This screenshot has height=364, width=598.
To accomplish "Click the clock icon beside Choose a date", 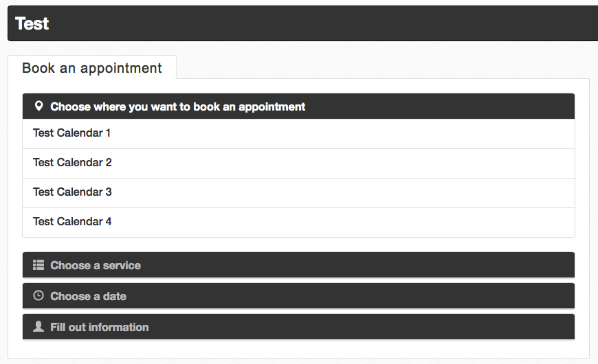I will click(x=38, y=295).
